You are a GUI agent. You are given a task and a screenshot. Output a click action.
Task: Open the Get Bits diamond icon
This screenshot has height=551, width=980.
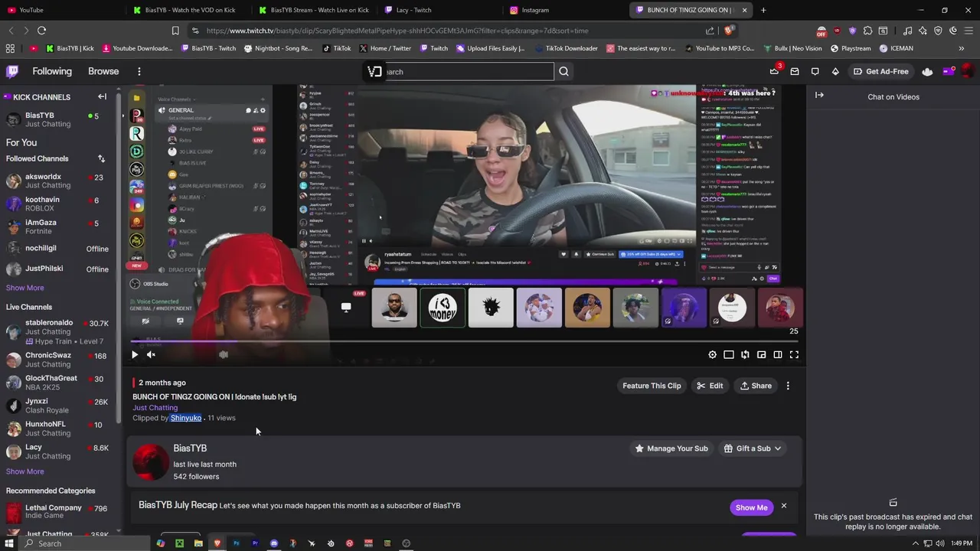pos(835,71)
